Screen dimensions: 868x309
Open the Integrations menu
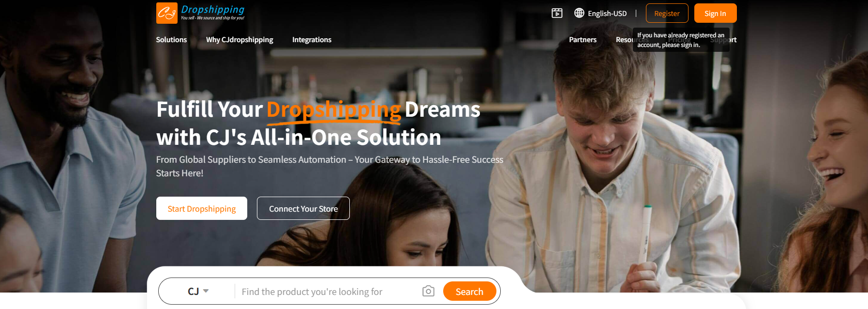312,40
